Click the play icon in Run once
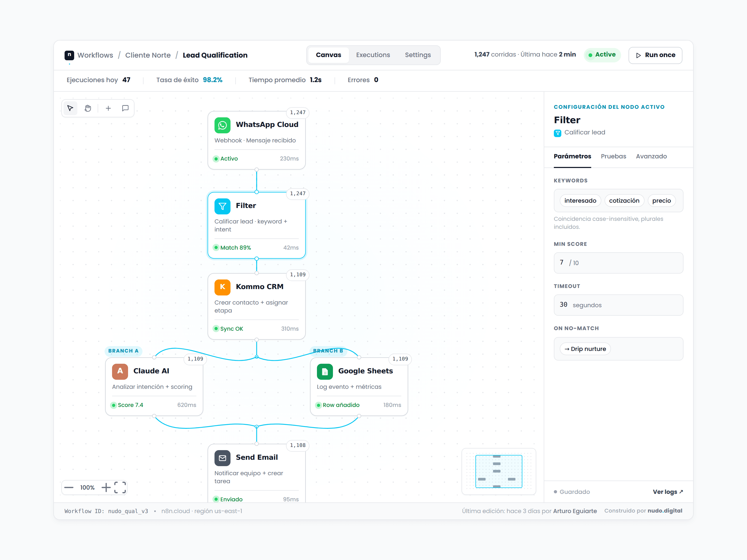 638,55
